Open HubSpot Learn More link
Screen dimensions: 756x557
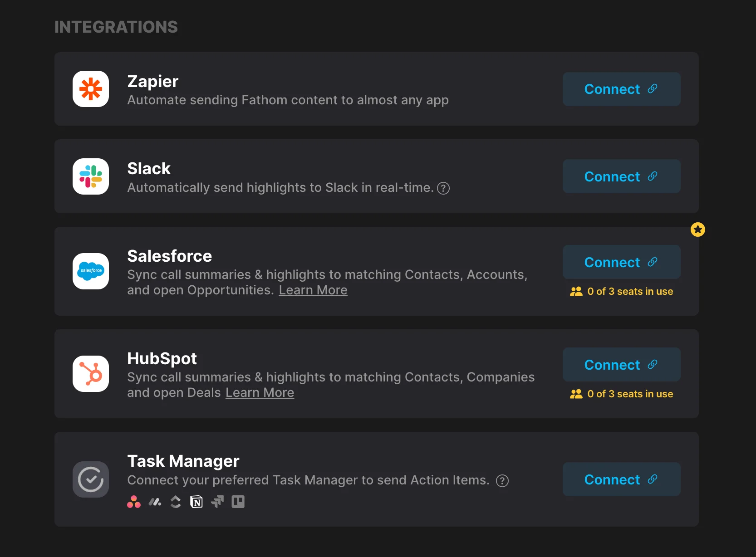pyautogui.click(x=260, y=393)
